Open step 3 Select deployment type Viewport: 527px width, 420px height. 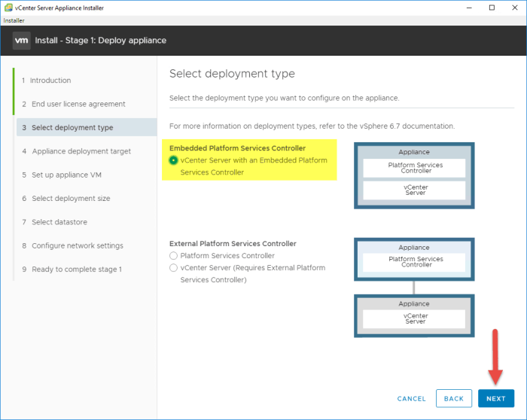[87, 127]
